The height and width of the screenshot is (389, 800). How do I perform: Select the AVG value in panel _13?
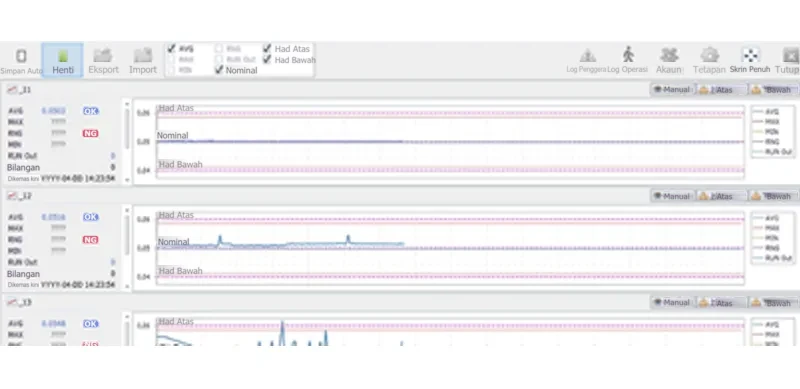point(54,324)
